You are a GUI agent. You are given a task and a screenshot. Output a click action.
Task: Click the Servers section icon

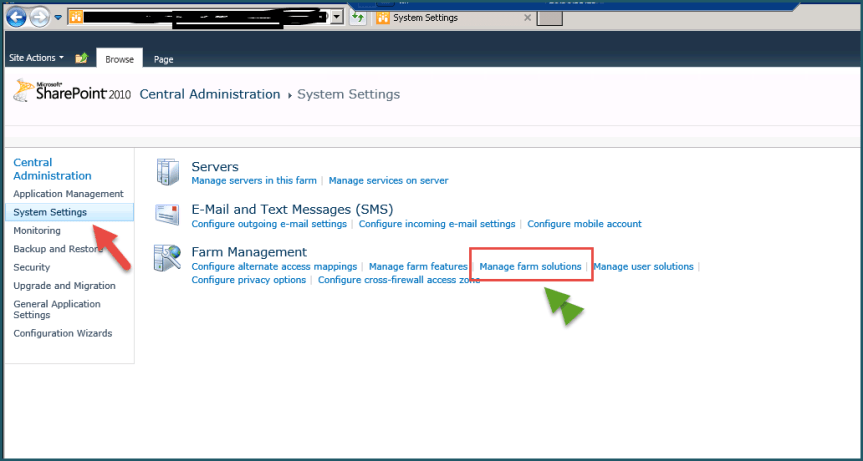pyautogui.click(x=166, y=172)
